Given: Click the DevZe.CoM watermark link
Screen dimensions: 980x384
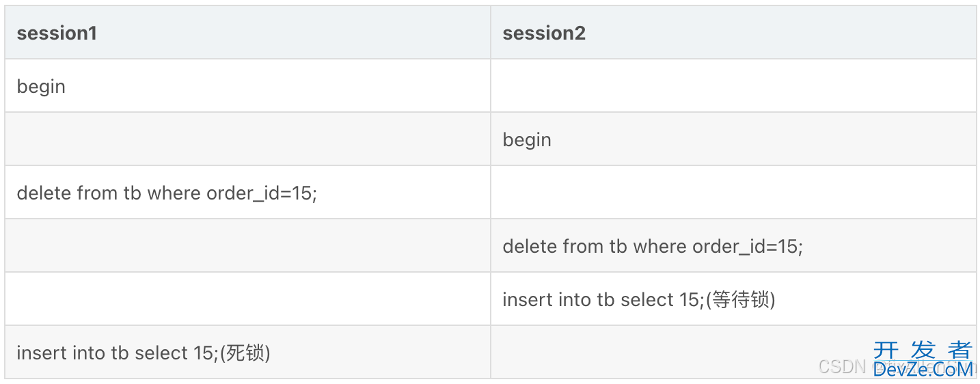Looking at the screenshot, I should pos(923,370).
